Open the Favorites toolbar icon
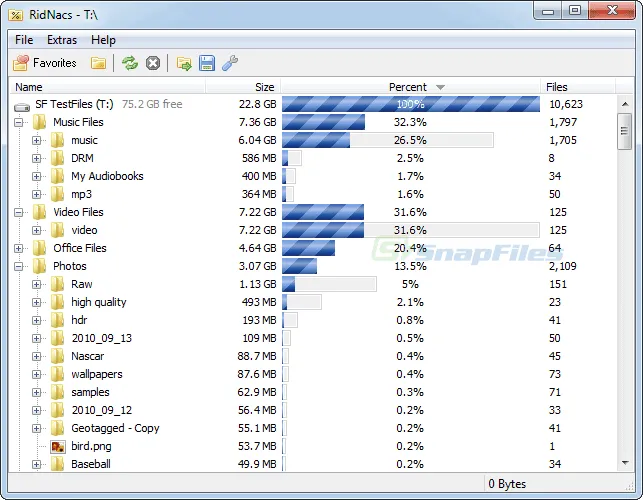 pos(21,63)
